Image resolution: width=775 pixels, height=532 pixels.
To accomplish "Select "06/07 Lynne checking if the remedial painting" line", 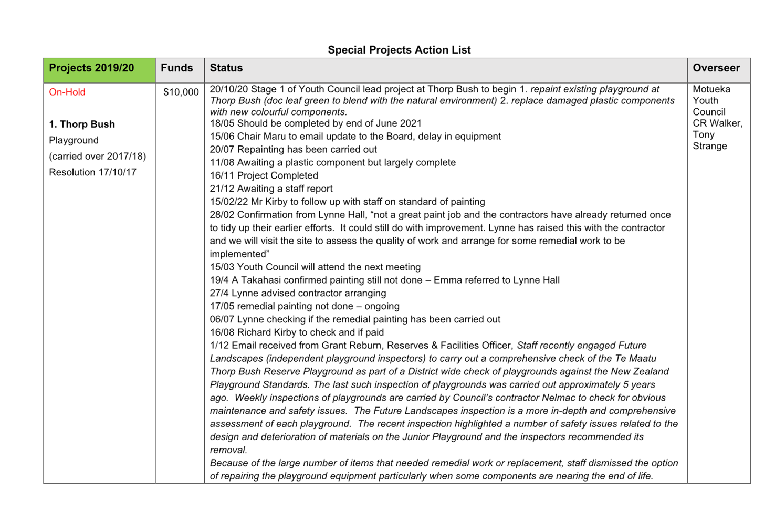I will [355, 319].
